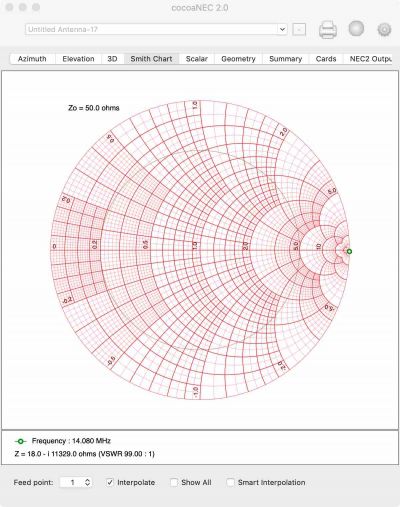Select the Smith Chart tab
The image size is (400, 507).
151,59
